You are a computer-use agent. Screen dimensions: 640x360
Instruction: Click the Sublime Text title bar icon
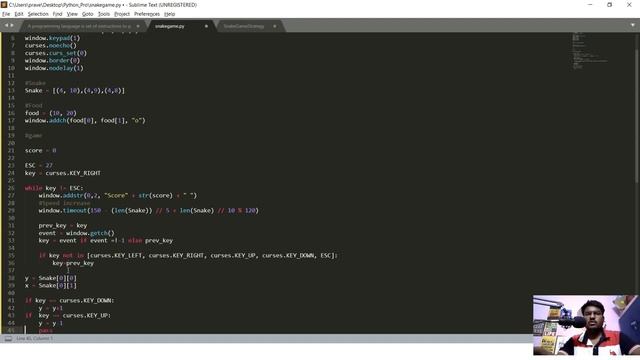click(x=4, y=4)
